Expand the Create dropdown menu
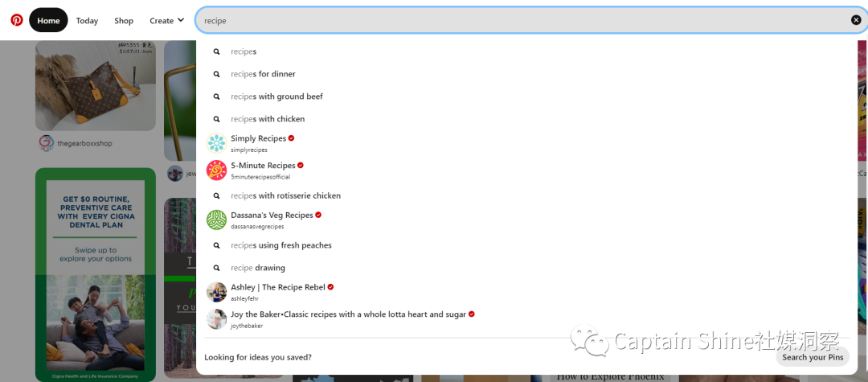Viewport: 868px width, 382px height. point(166,20)
